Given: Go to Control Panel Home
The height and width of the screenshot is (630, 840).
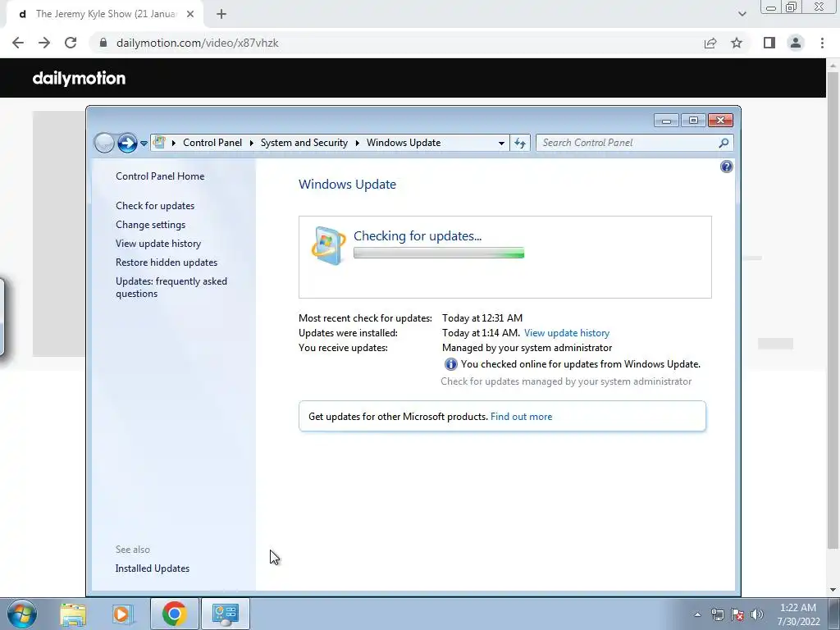Looking at the screenshot, I should pos(160,176).
